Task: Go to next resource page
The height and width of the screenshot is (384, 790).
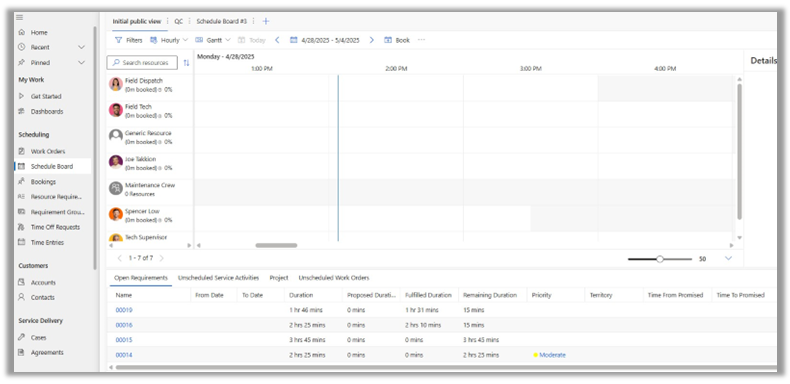Action: [162, 258]
